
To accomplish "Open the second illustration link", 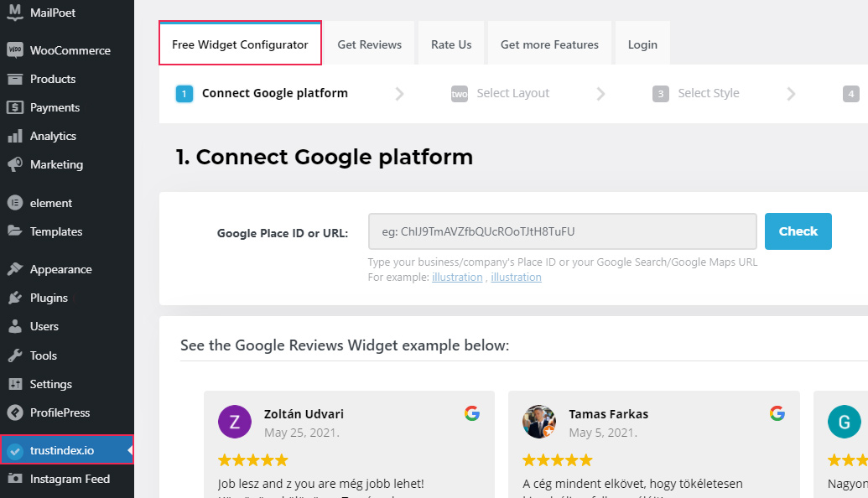I will click(516, 278).
